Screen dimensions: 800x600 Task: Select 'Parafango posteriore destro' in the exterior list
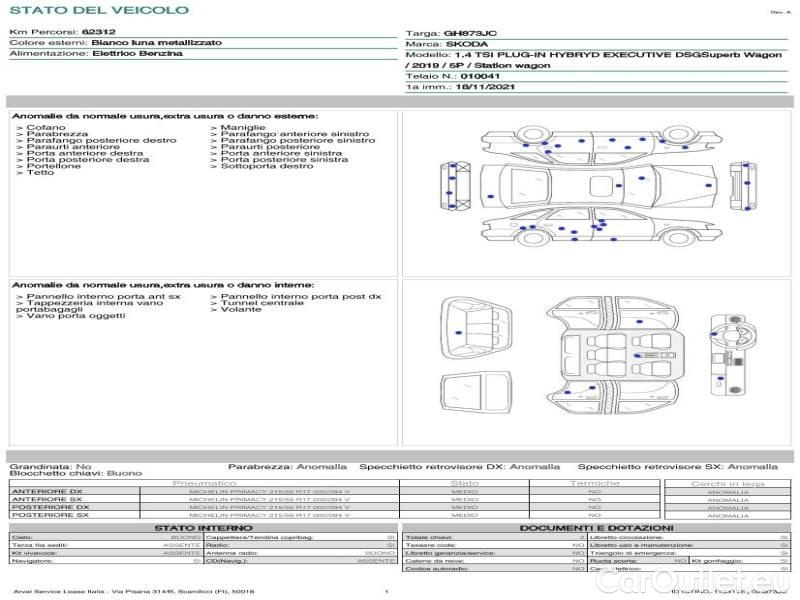[96, 140]
